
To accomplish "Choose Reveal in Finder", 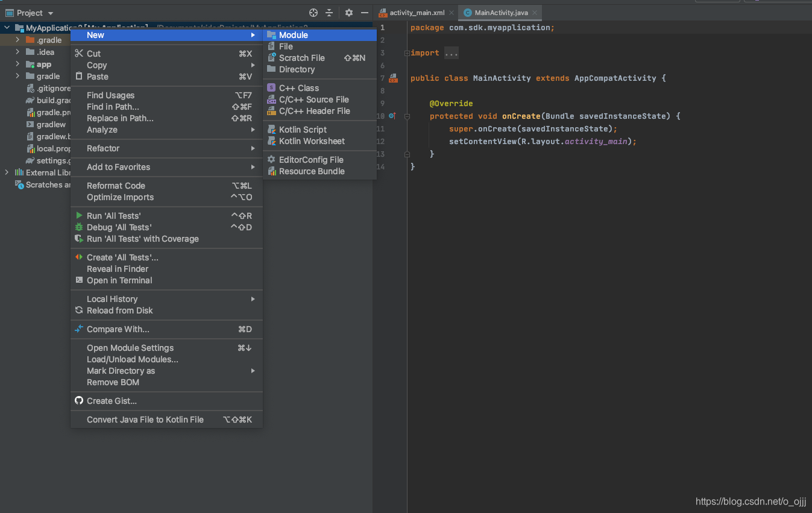I will coord(166,269).
